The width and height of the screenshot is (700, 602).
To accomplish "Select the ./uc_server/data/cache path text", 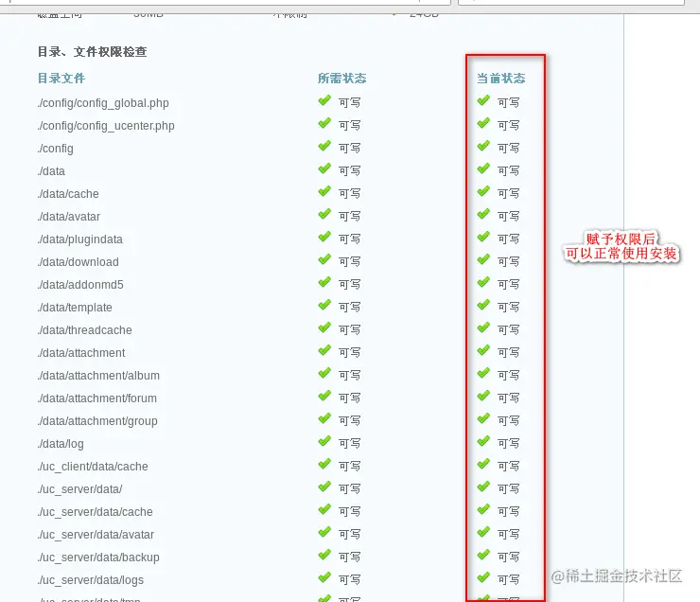I will tap(96, 512).
